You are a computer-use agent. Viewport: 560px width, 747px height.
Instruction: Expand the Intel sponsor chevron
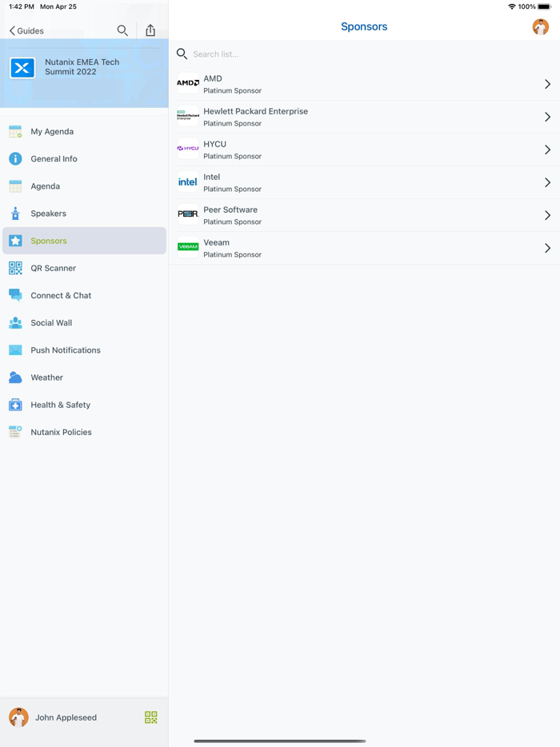[548, 182]
